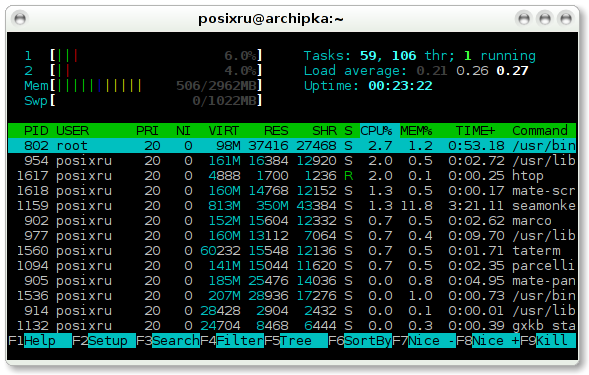Click the Swp usage meter
Viewport: 589px width, 375px height.
[x=156, y=101]
